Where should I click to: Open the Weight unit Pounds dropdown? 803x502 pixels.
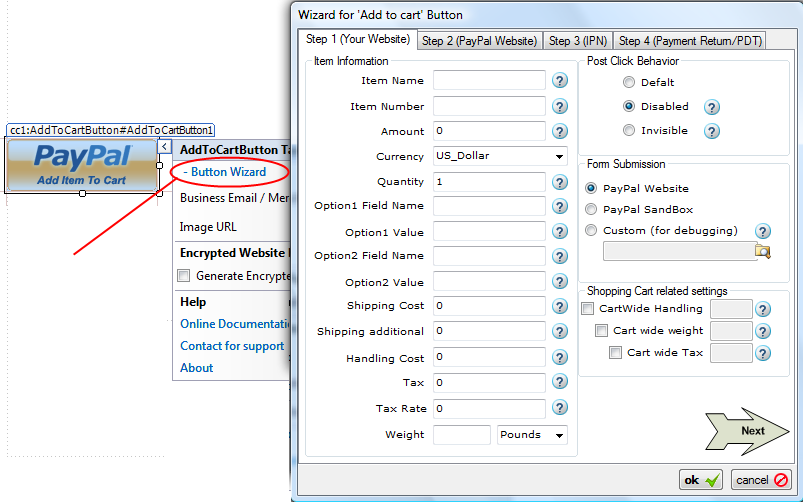532,435
